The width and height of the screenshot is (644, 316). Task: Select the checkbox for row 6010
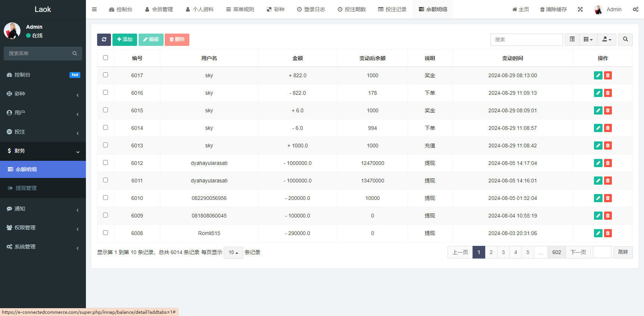105,198
